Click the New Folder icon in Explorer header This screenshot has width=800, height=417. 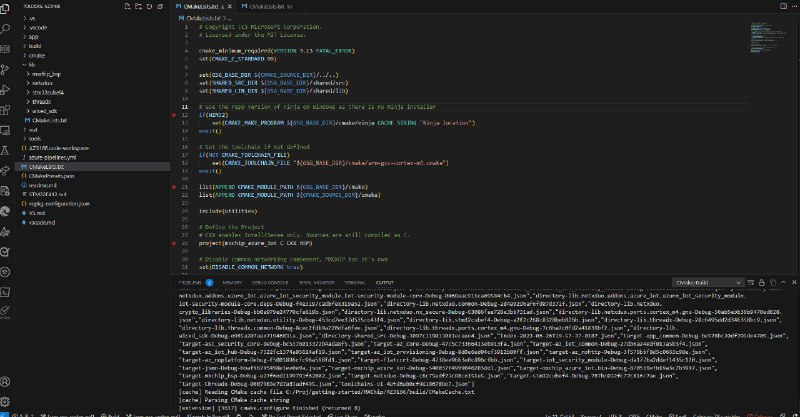[x=138, y=6]
